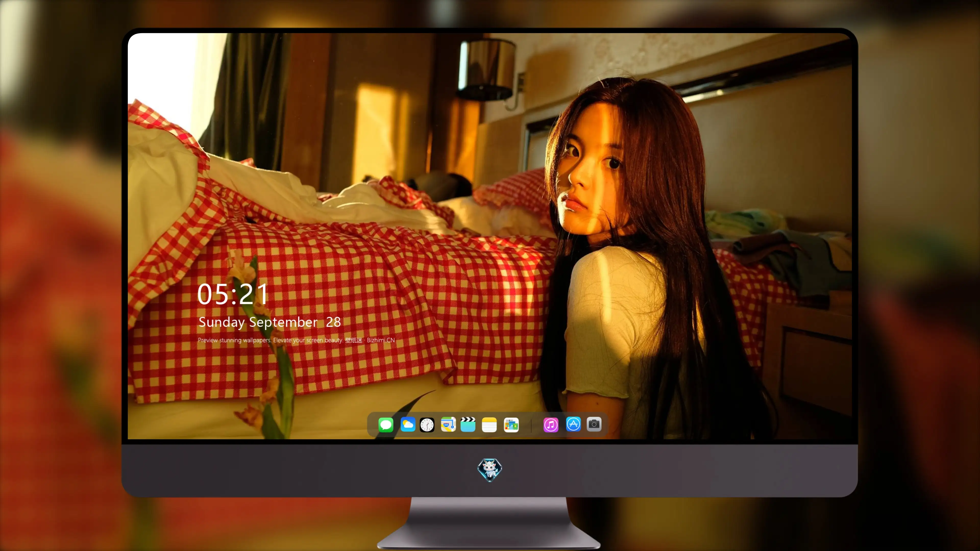The height and width of the screenshot is (551, 980).
Task: Open the Maps app icon
Action: [x=448, y=424]
